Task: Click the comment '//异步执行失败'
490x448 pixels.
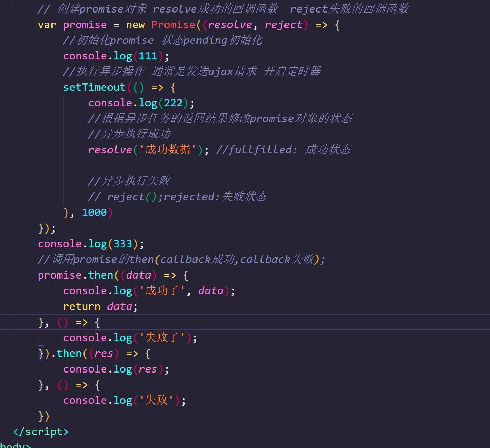Action: coord(129,181)
